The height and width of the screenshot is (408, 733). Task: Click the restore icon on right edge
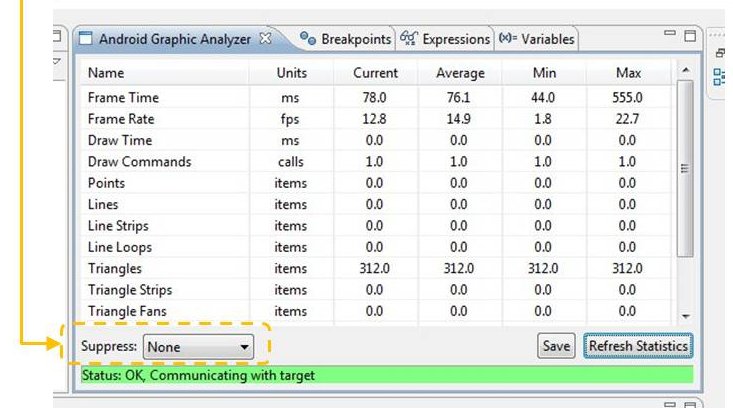coord(720,53)
